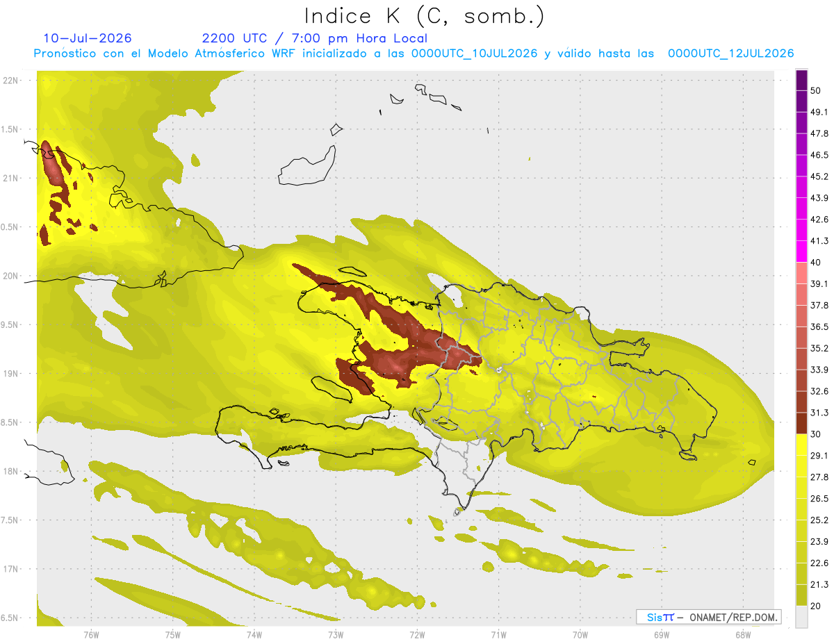Click the longitude label "71W"
This screenshot has width=834, height=644.
(498, 635)
